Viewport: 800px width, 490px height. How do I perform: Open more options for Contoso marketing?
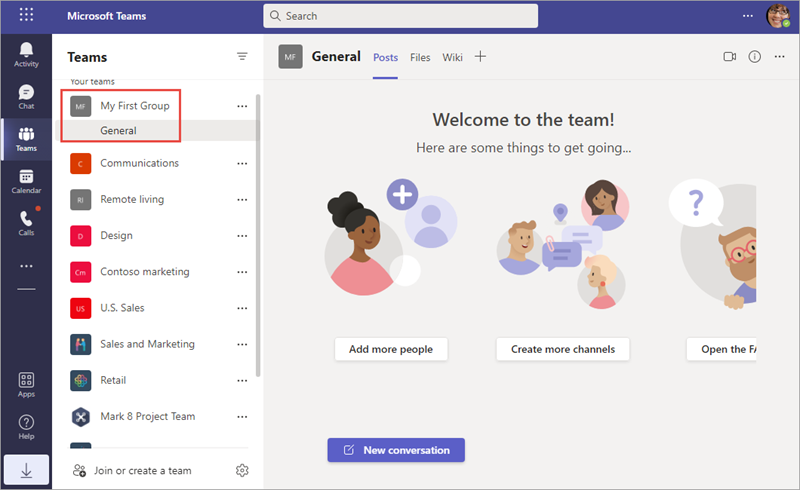pyautogui.click(x=242, y=272)
